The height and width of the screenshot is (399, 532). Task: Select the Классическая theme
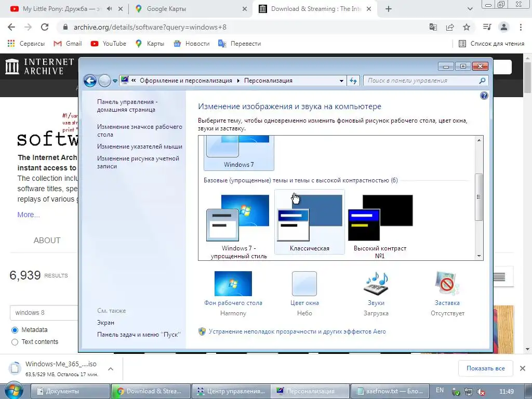pyautogui.click(x=310, y=222)
